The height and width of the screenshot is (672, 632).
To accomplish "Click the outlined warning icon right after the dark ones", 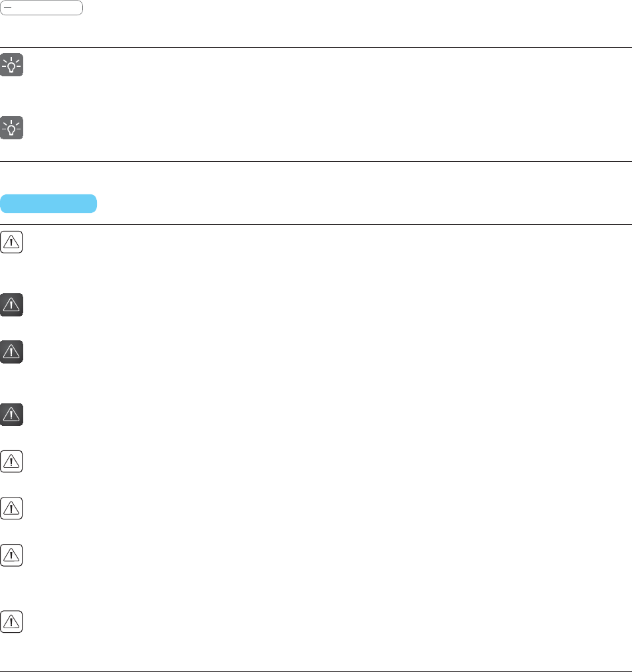I will pos(11,461).
